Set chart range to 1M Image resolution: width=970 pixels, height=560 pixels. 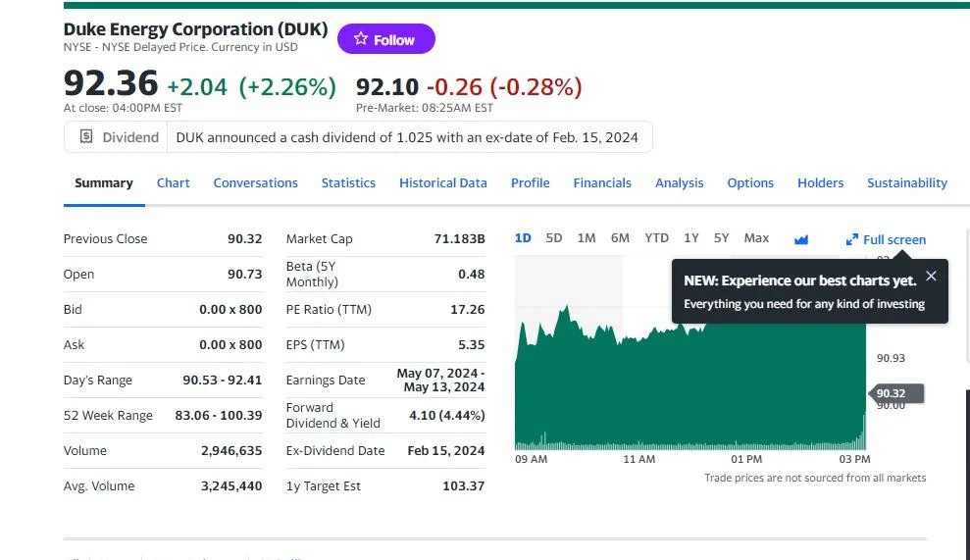click(587, 238)
